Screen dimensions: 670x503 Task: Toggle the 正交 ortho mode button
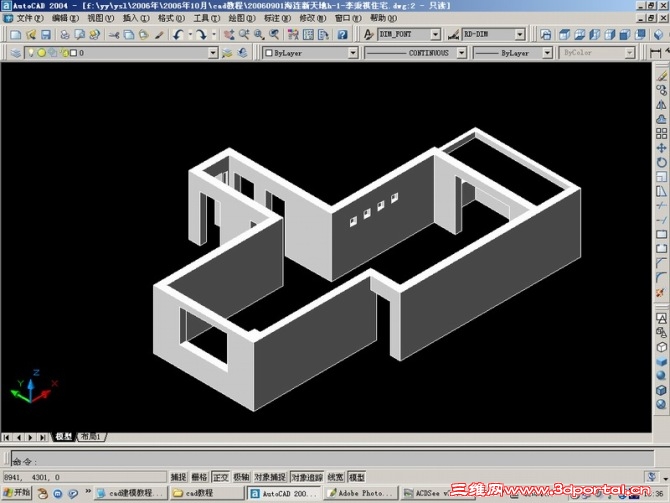(x=220, y=477)
